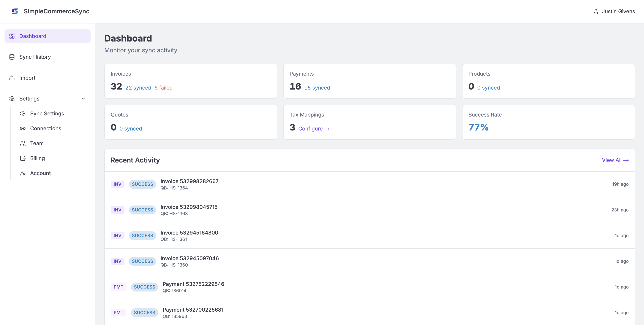Select the Dashboard grid icon
The height and width of the screenshot is (325, 644).
point(12,36)
